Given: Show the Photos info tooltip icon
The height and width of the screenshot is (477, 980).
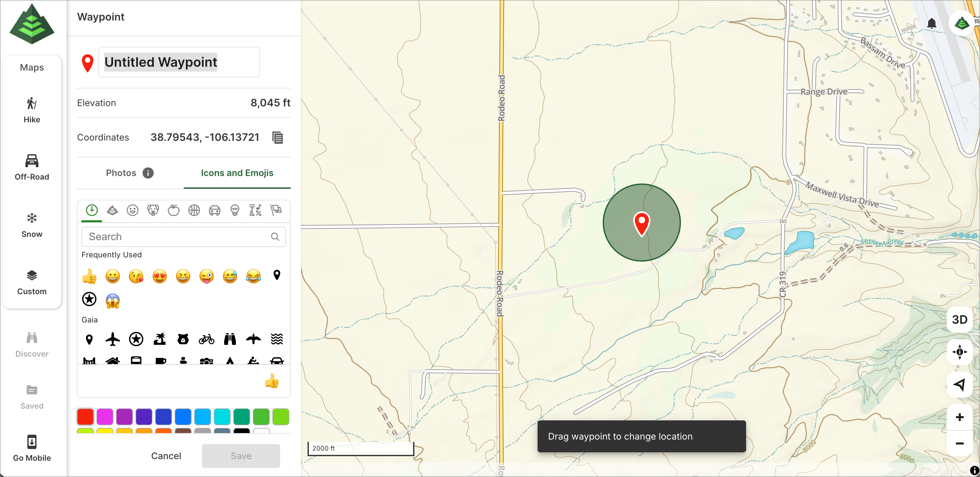Looking at the screenshot, I should tap(148, 173).
